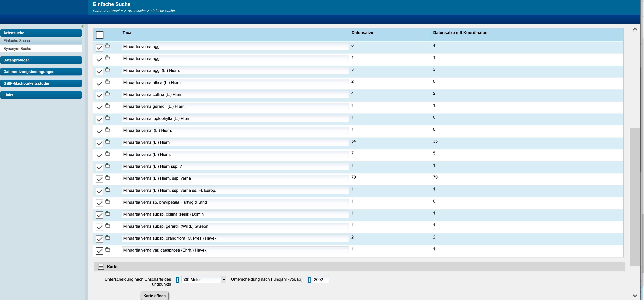This screenshot has width=644, height=300.
Task: Open folder icon for Minuartia verna attica row
Action: [x=107, y=82]
